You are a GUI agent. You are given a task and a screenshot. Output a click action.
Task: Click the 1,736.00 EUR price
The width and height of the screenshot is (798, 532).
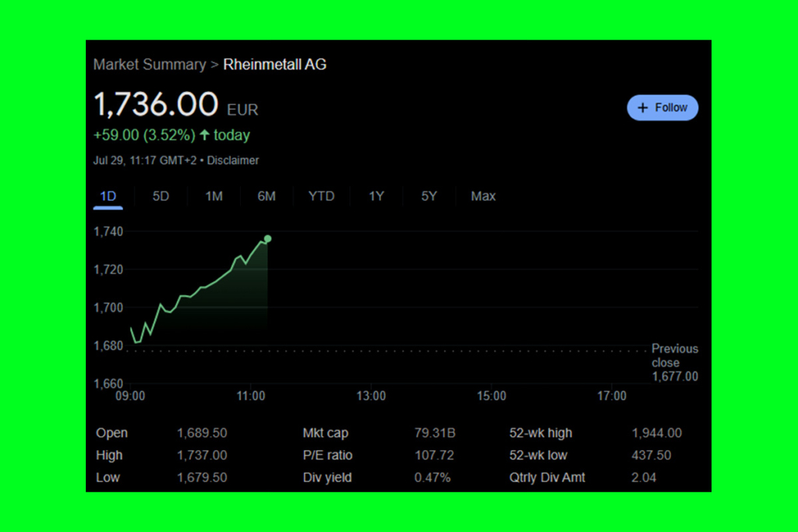pos(156,104)
